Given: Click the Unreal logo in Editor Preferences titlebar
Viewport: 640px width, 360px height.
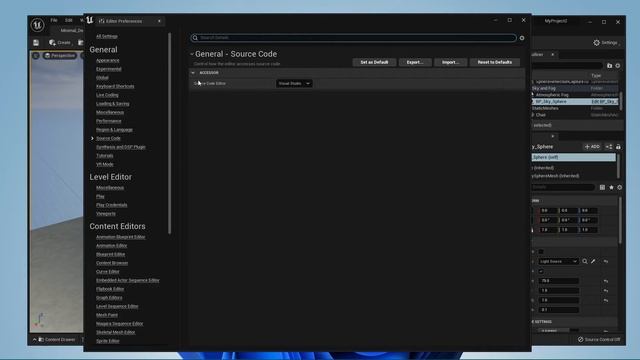Looking at the screenshot, I should [x=90, y=20].
